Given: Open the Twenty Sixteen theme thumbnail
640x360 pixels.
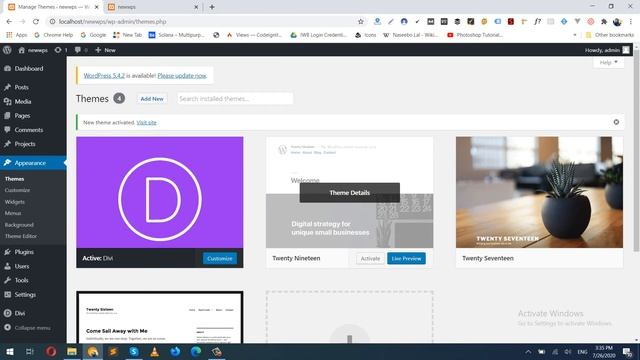Looking at the screenshot, I should pyautogui.click(x=160, y=317).
